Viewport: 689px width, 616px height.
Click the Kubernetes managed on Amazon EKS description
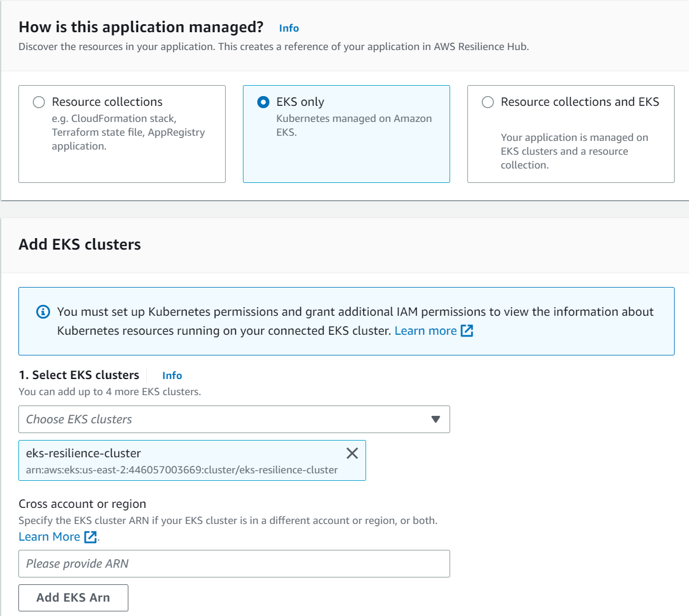tap(353, 125)
